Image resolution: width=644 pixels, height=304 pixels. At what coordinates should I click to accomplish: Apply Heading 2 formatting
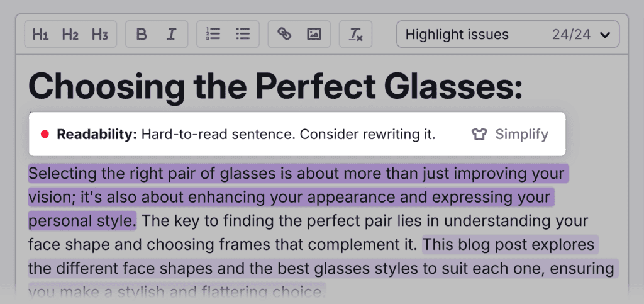coord(70,35)
